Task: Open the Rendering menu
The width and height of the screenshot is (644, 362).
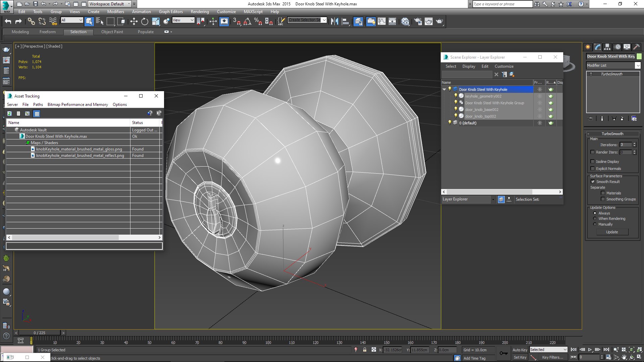Action: pos(200,12)
